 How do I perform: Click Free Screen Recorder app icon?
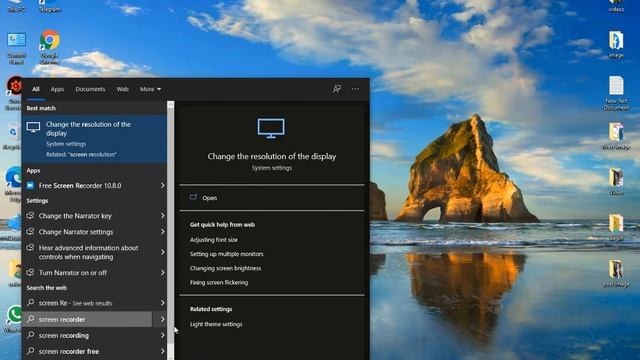pyautogui.click(x=30, y=186)
